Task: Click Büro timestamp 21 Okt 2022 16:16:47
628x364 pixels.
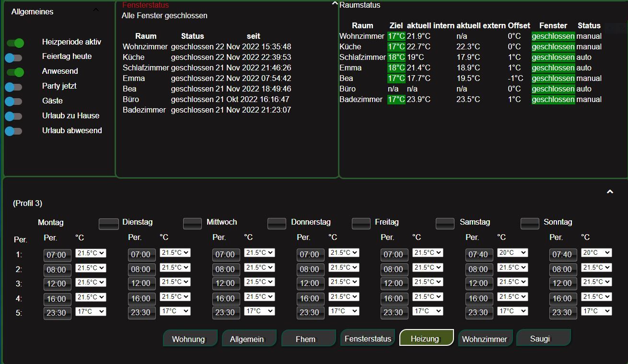Action: click(252, 100)
